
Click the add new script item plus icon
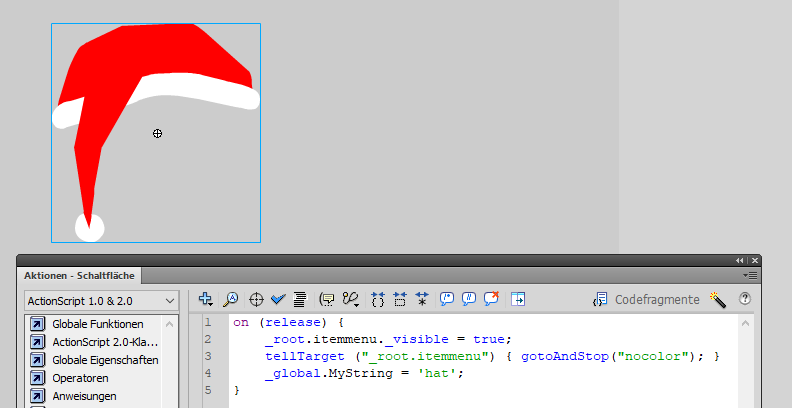pos(206,299)
